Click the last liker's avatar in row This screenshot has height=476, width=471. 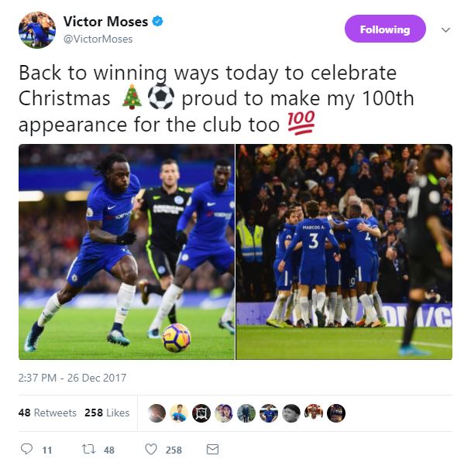336,413
